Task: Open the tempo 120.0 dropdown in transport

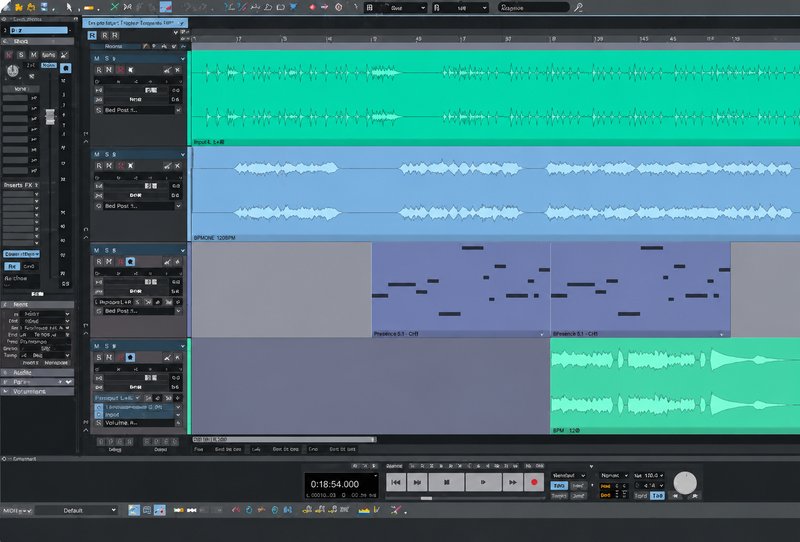Action: [648, 475]
